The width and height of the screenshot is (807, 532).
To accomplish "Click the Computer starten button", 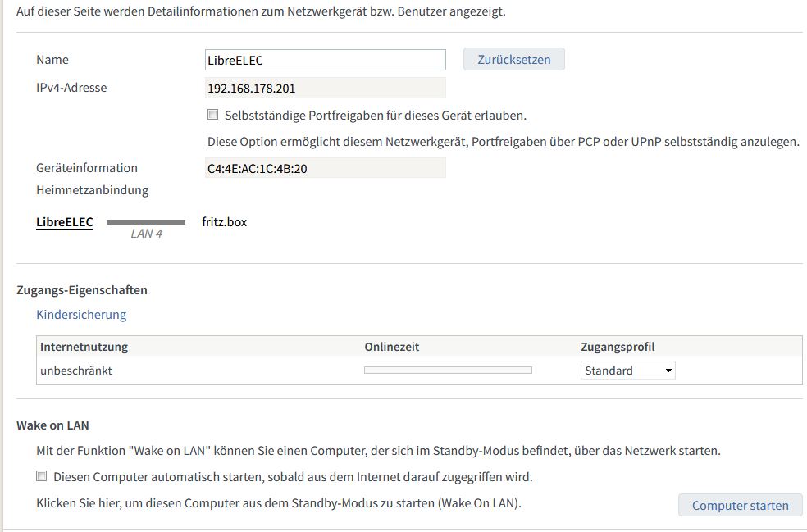I will click(x=740, y=505).
